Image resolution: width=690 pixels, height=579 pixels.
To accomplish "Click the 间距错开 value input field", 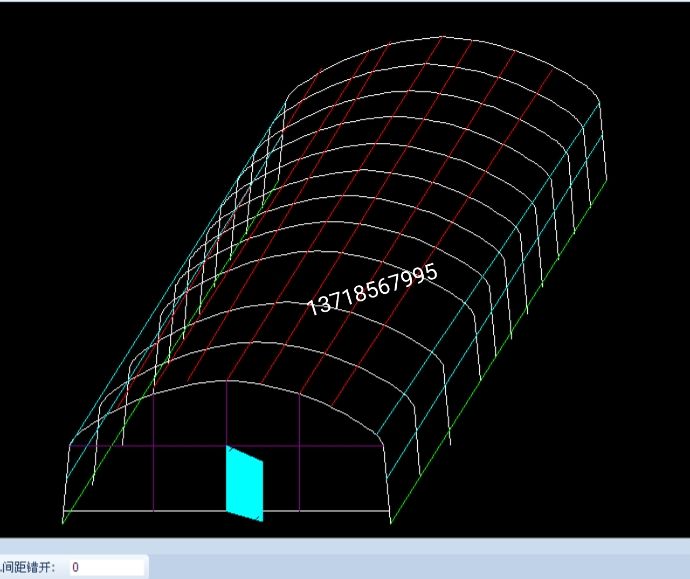I will click(x=105, y=567).
